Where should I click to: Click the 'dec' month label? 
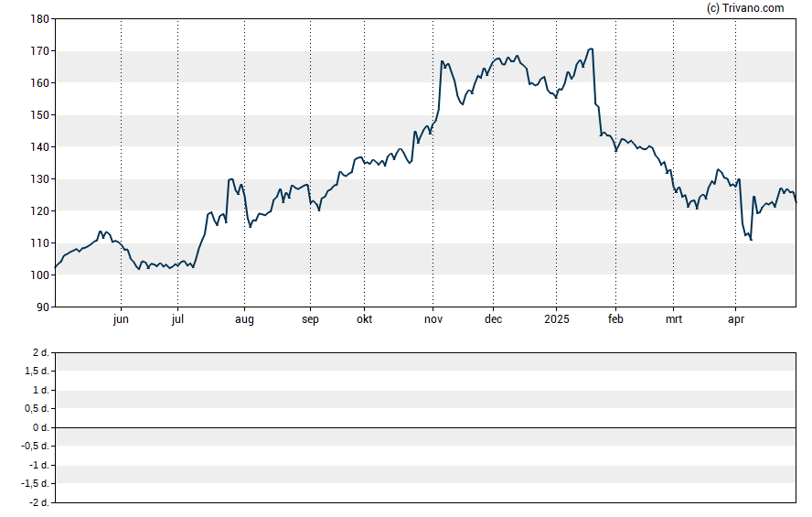coord(493,319)
